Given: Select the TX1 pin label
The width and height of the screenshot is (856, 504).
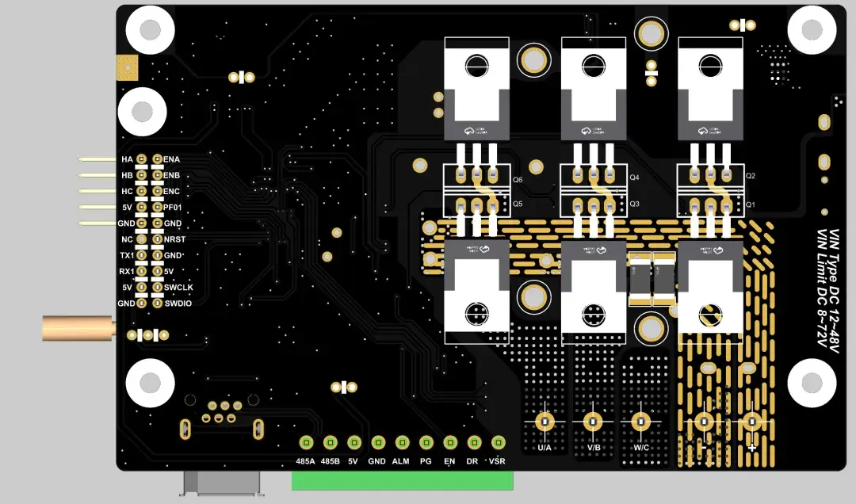Looking at the screenshot, I should 127,255.
